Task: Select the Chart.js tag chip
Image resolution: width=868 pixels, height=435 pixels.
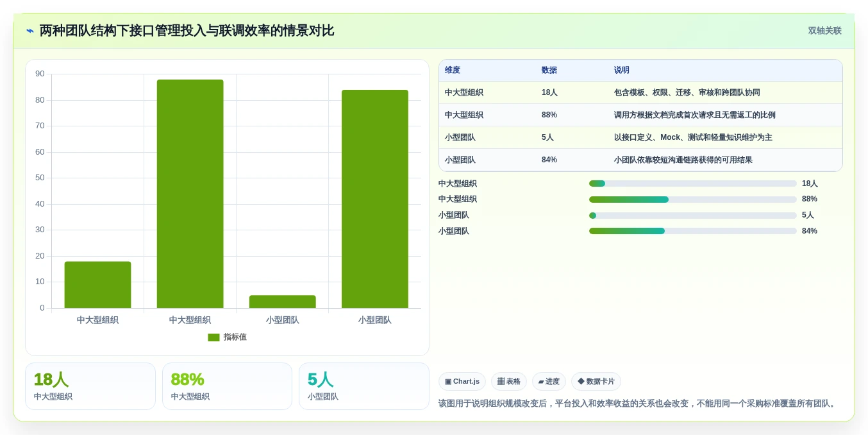Action: (462, 382)
